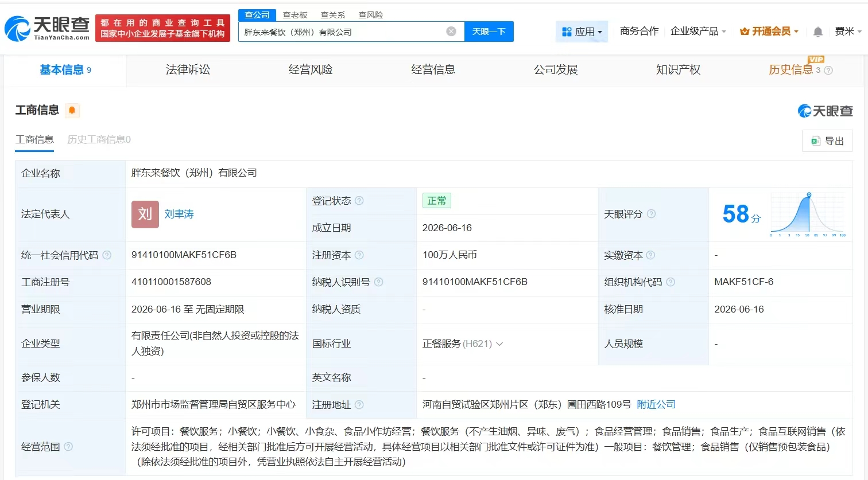Click the 正常 registration status badge

[437, 201]
